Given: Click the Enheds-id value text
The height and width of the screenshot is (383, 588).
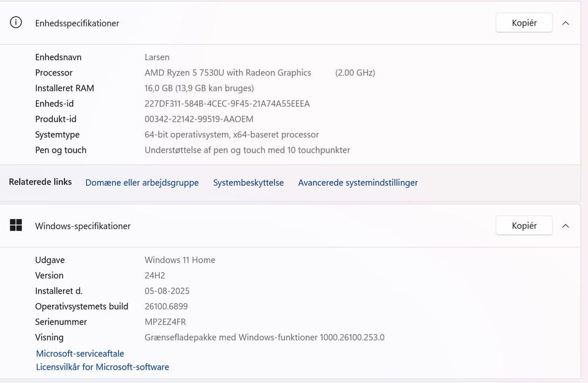Looking at the screenshot, I should tap(227, 104).
